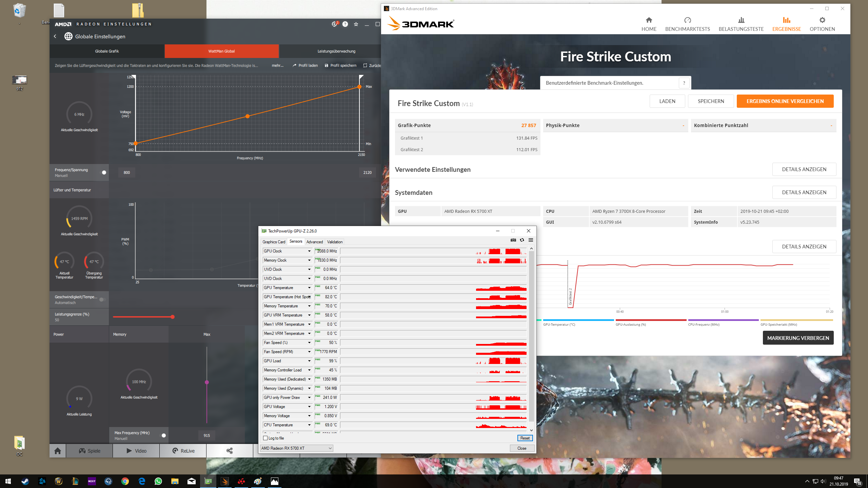Open the AMD Radeon RX 5700 XT selector
This screenshot has width=868, height=488.
click(297, 448)
